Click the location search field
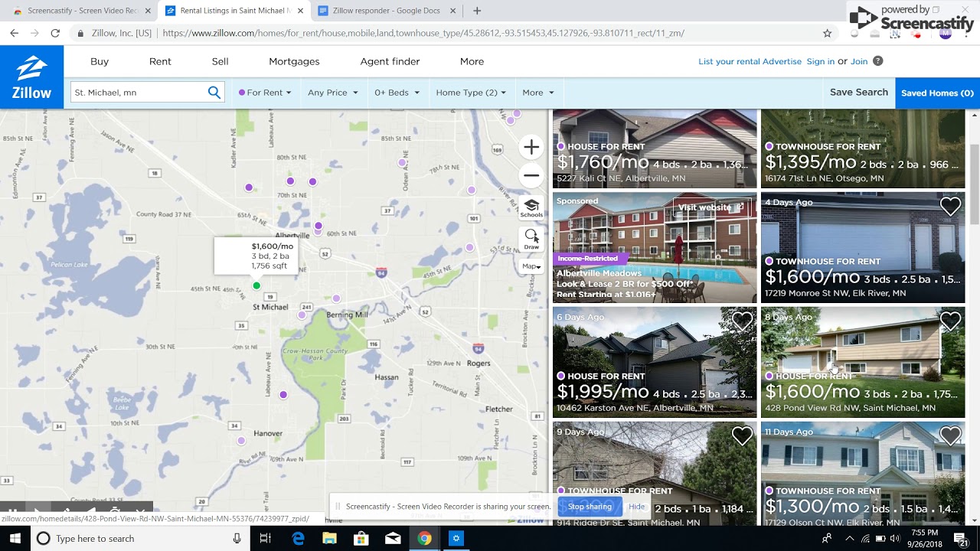The height and width of the screenshot is (551, 980). click(139, 93)
